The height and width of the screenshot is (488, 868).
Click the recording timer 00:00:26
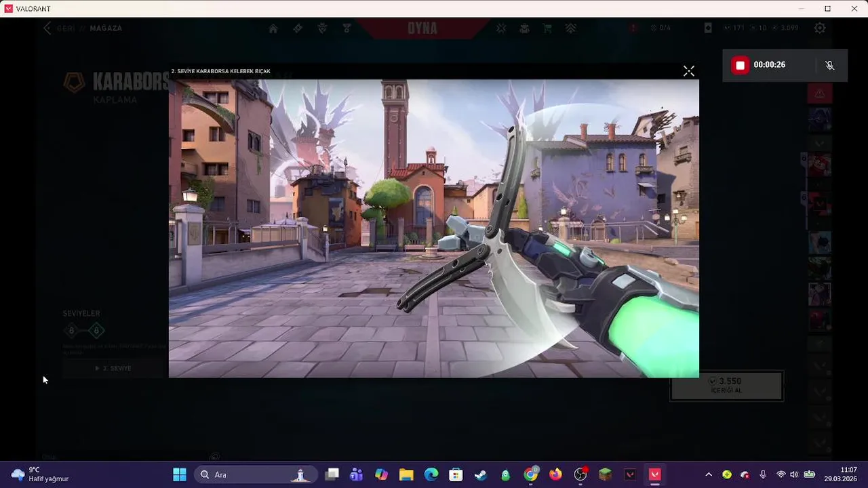[x=770, y=65]
